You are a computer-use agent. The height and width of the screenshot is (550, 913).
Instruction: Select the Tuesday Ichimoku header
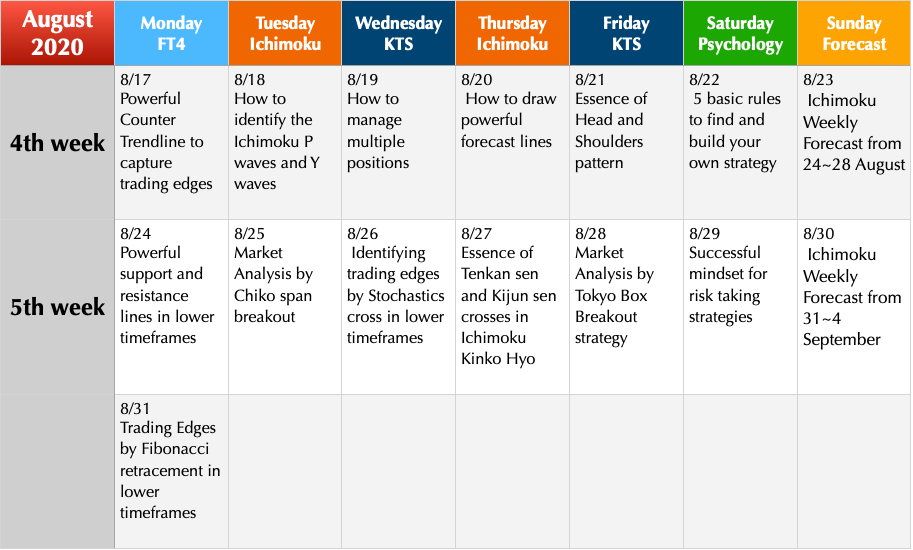point(285,33)
